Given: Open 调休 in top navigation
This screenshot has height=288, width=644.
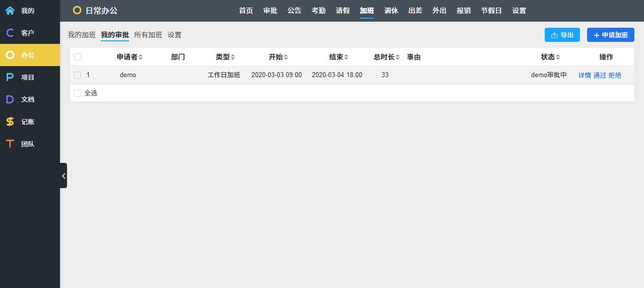Looking at the screenshot, I should [391, 11].
